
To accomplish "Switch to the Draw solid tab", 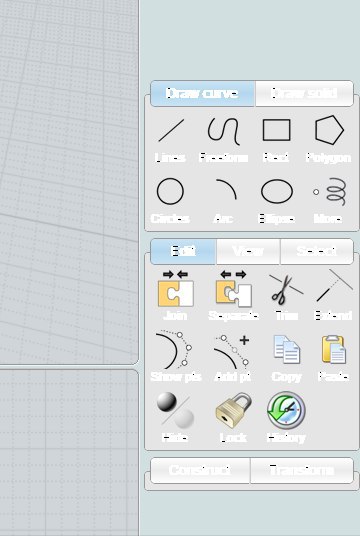I will click(304, 93).
